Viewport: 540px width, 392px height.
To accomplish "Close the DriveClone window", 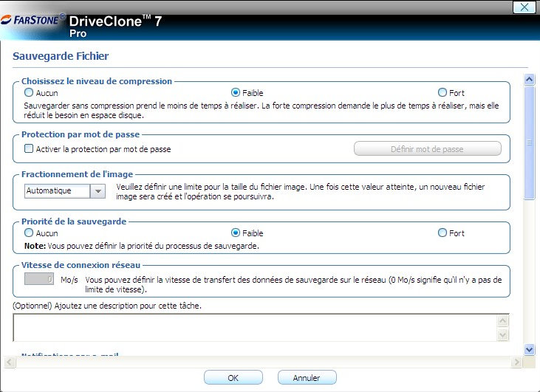I will tap(524, 7).
